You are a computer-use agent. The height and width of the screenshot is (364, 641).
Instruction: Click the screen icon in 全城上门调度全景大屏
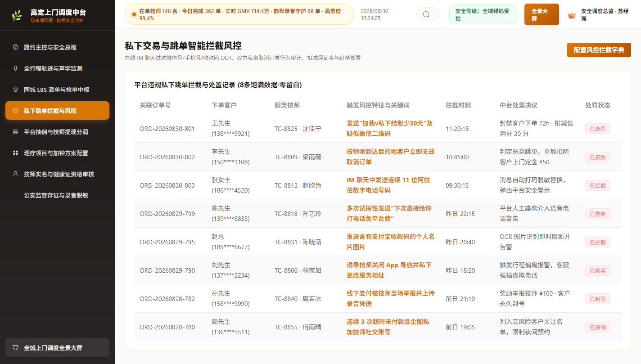tap(15, 348)
